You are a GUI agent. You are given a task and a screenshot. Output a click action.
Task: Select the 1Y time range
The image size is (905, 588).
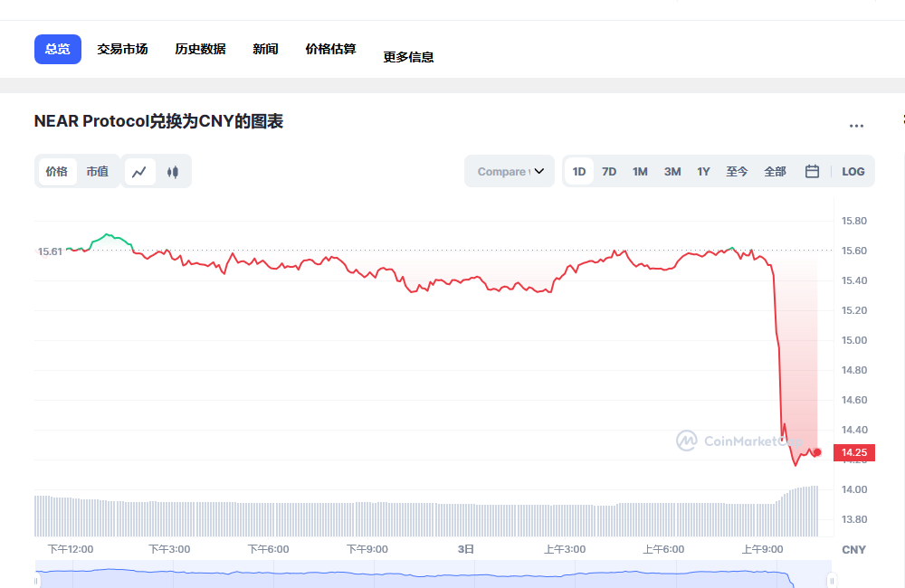(703, 171)
